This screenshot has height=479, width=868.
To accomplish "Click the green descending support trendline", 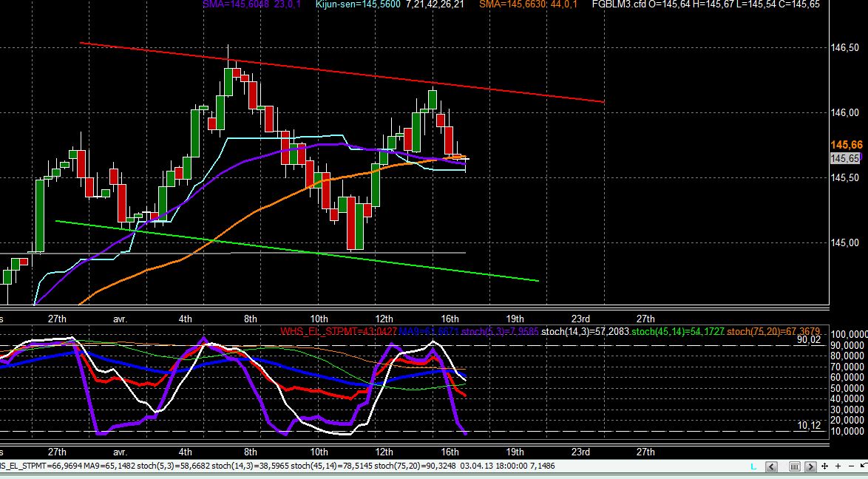I will 297,251.
